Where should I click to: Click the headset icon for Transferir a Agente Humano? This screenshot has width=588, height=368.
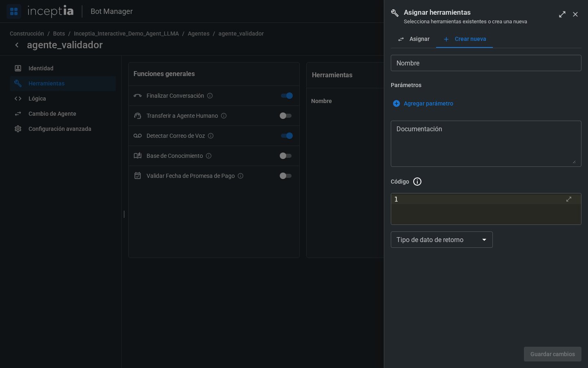(138, 116)
